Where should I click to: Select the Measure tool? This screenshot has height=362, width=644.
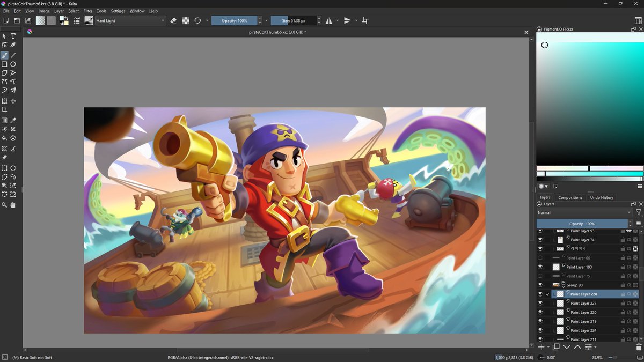pos(13,149)
